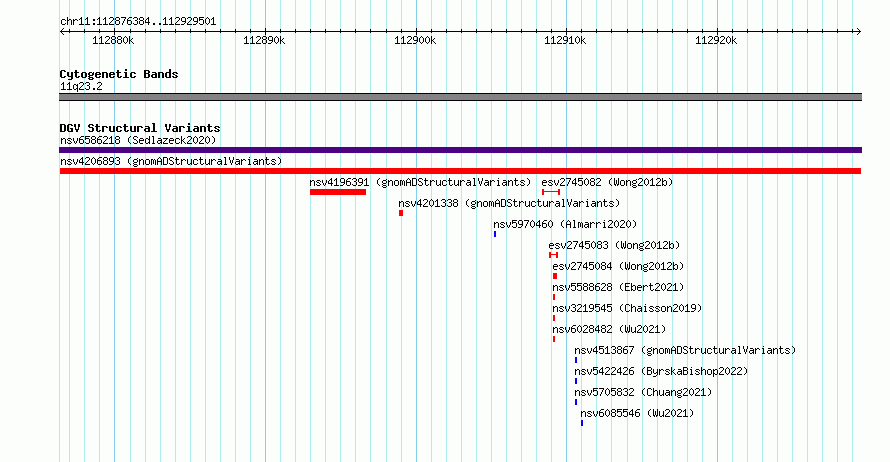Click the red nsv5588628 variant marker
The image size is (890, 462).
point(554,297)
